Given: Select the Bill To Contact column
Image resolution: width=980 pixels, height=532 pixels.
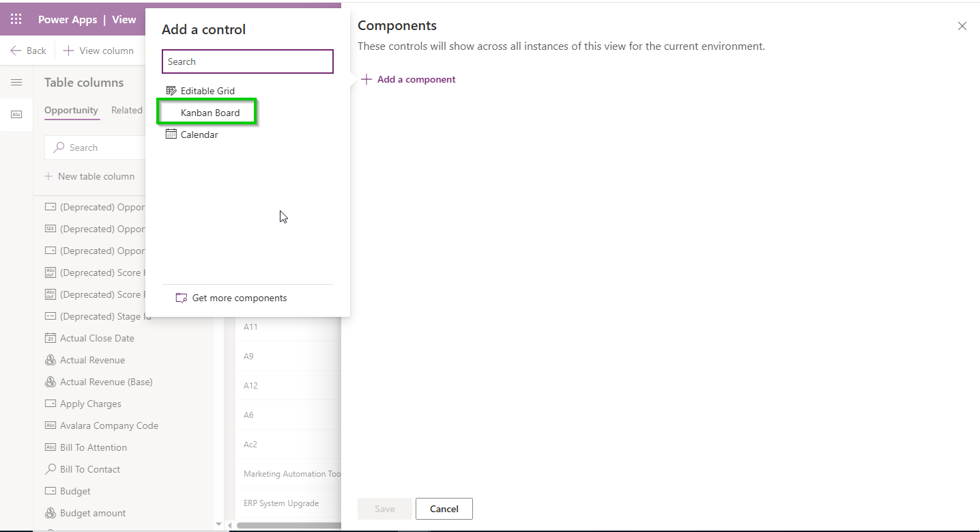Looking at the screenshot, I should (89, 469).
